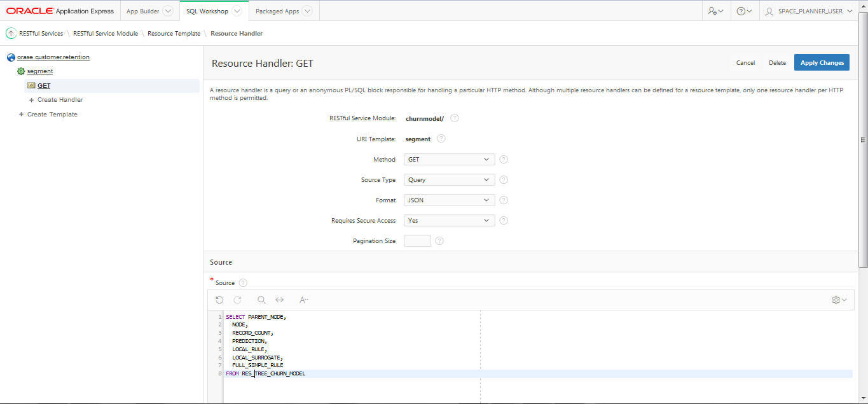Click the Pagination Size input field

pos(417,241)
